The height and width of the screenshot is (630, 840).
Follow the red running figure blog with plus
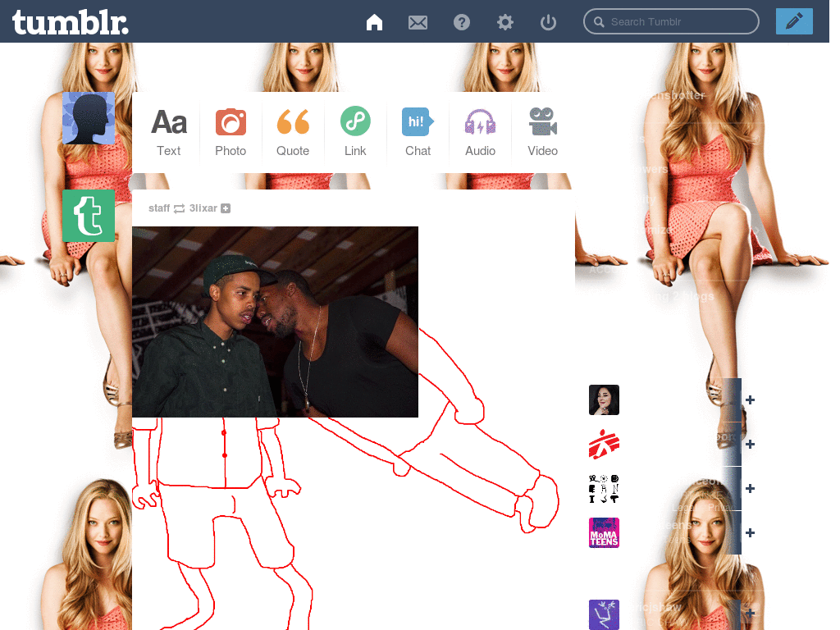[750, 444]
